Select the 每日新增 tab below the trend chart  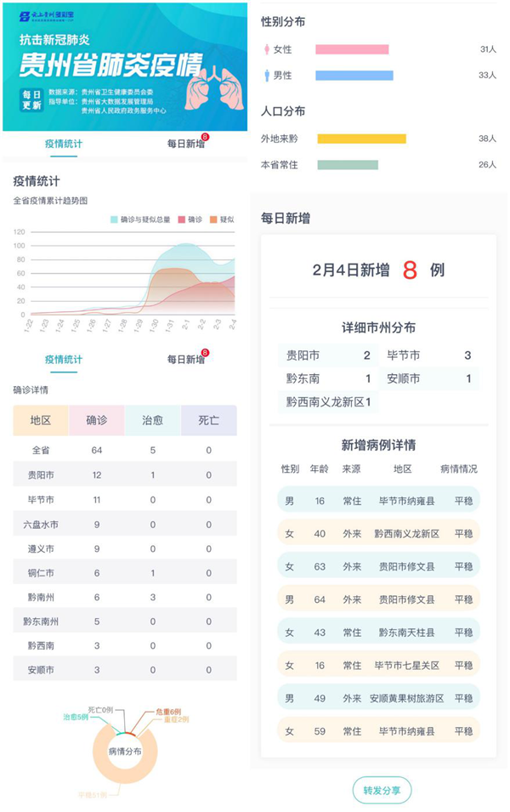coord(186,360)
